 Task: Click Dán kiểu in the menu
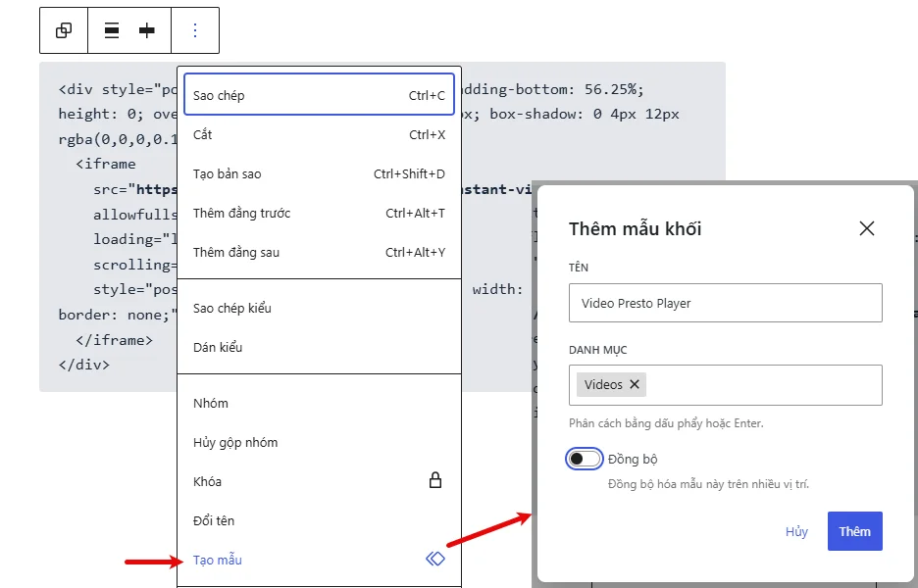[319, 347]
